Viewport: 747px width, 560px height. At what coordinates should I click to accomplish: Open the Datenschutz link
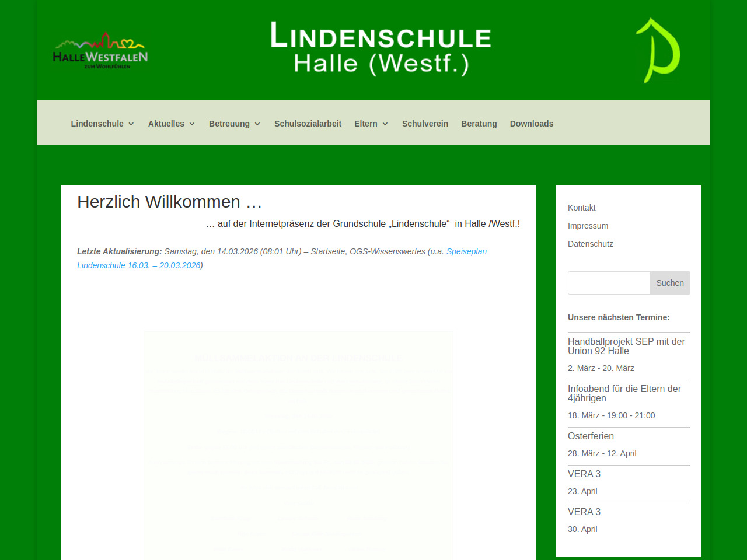[x=590, y=244]
